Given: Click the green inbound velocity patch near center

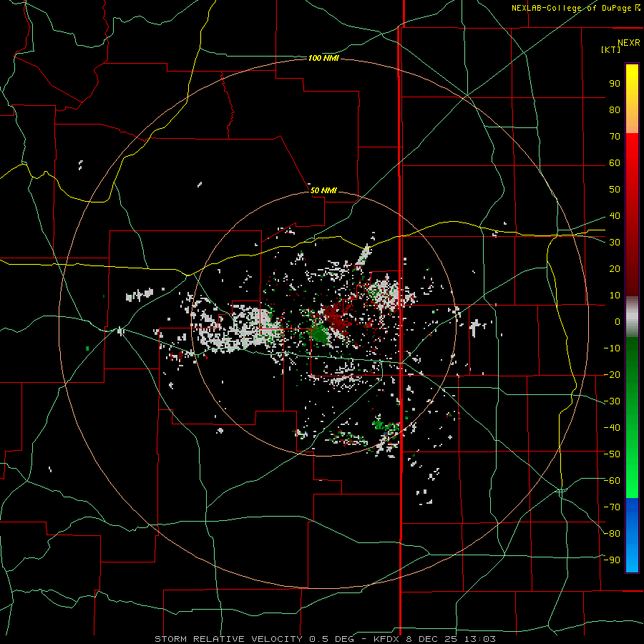Looking at the screenshot, I should tap(319, 333).
